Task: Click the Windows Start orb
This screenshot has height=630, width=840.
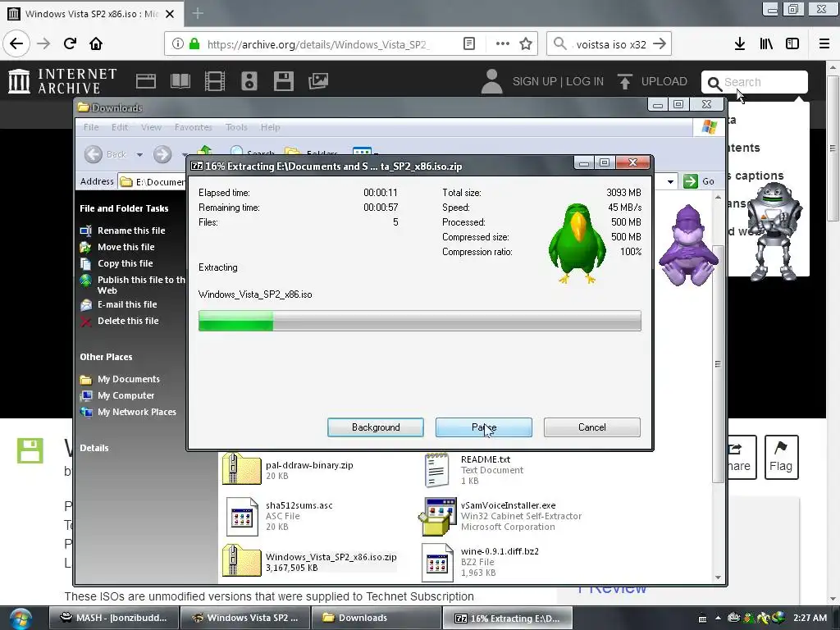Action: tap(21, 619)
